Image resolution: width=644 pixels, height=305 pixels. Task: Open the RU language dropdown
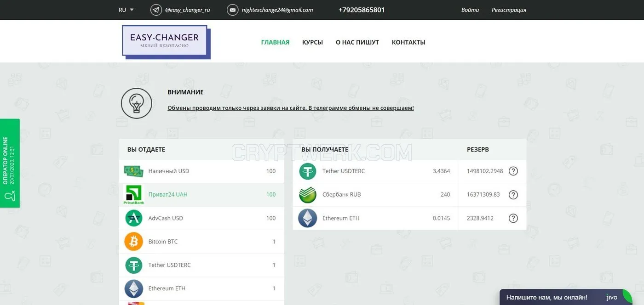[x=126, y=10]
